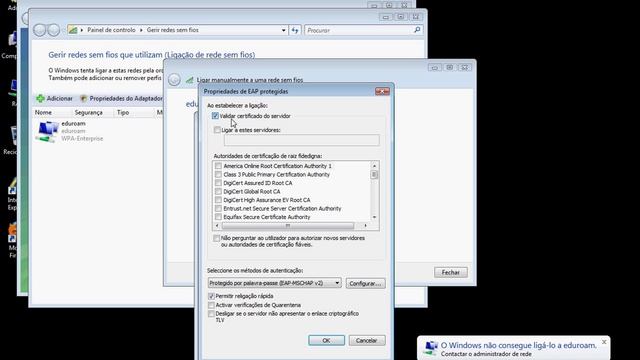
Task: Sort by Segurança column header
Action: (x=89, y=112)
